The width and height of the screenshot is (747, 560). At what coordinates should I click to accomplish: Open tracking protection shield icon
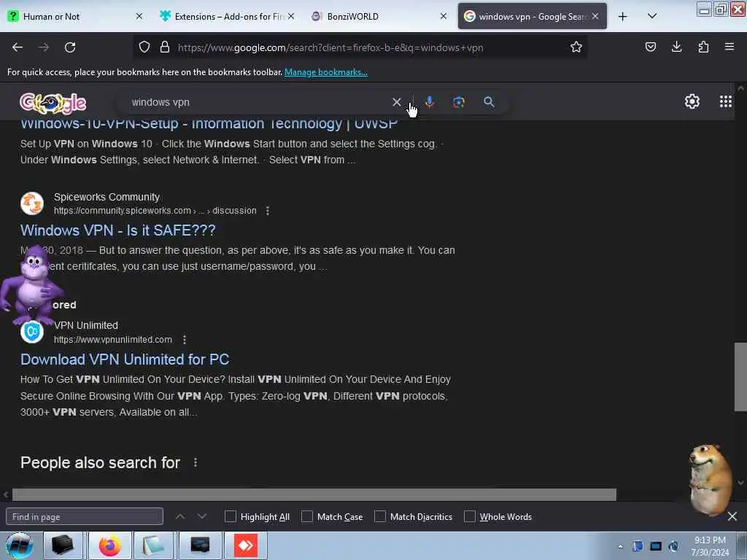144,47
